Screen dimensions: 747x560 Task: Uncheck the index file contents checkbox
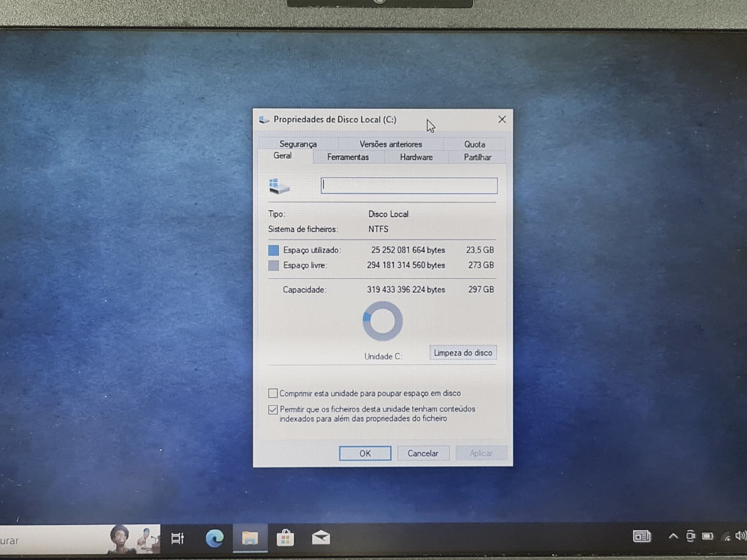[x=273, y=410]
